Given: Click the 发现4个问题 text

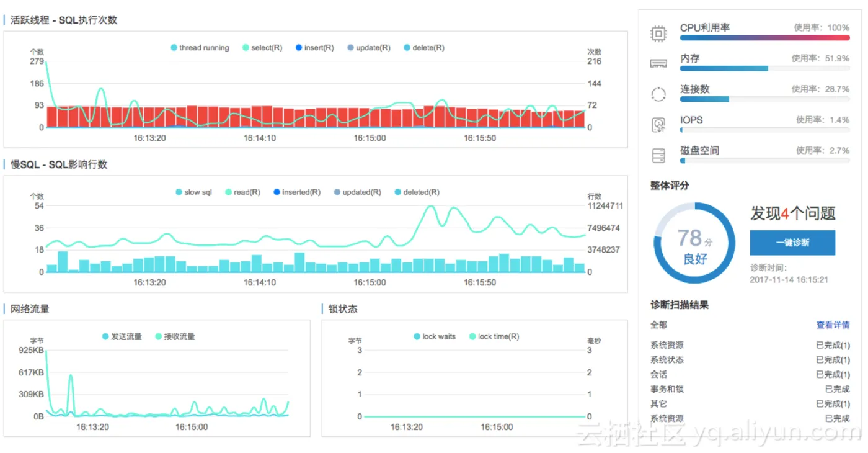Looking at the screenshot, I should [x=793, y=213].
